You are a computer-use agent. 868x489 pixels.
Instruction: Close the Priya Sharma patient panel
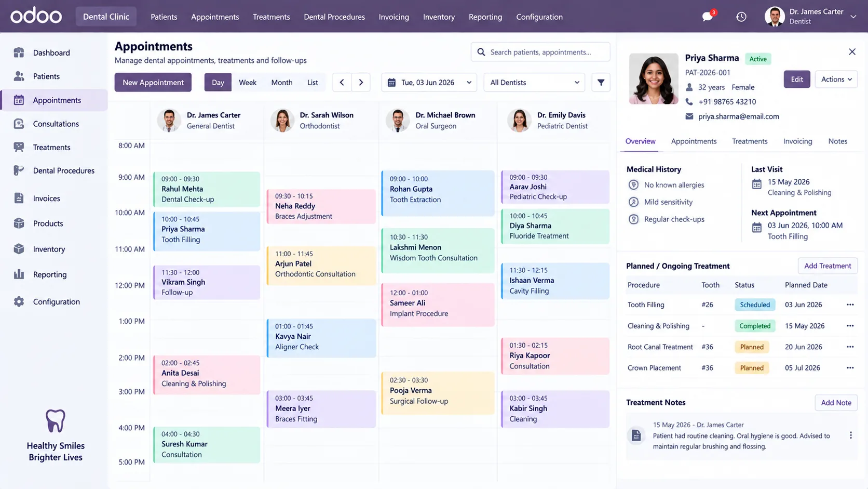click(x=852, y=52)
